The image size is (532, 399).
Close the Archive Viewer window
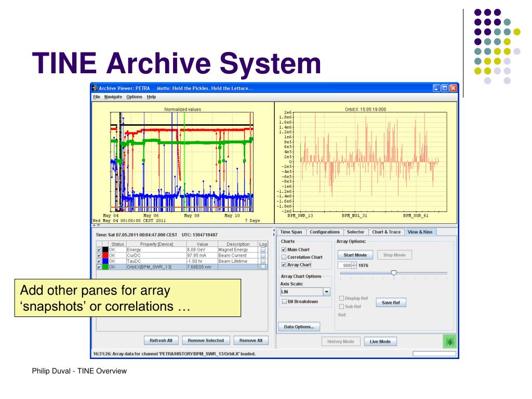(453, 88)
